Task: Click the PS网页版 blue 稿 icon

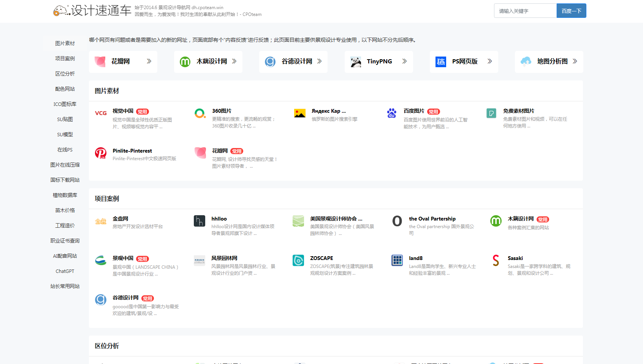Action: pyautogui.click(x=441, y=61)
